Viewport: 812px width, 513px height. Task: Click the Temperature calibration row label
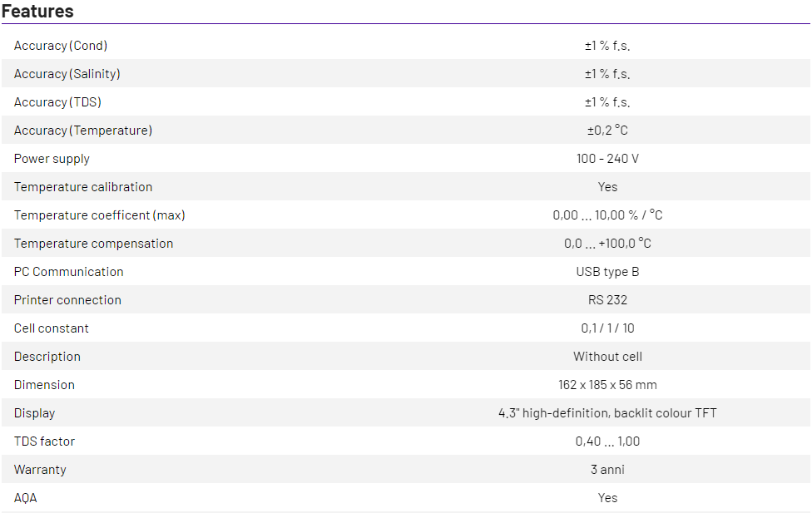pos(83,187)
